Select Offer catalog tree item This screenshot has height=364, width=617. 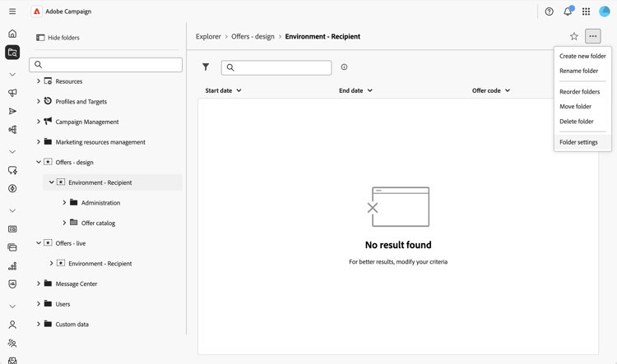tap(98, 223)
